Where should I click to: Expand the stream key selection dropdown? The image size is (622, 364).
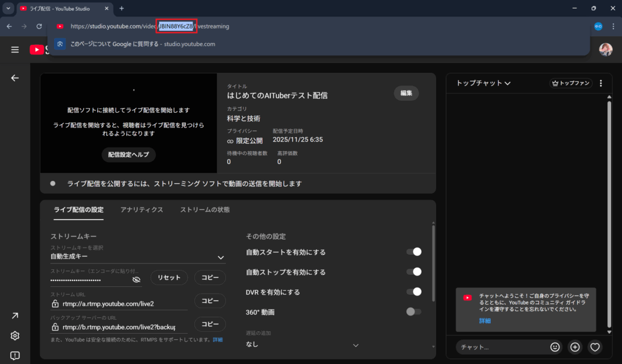(220, 257)
